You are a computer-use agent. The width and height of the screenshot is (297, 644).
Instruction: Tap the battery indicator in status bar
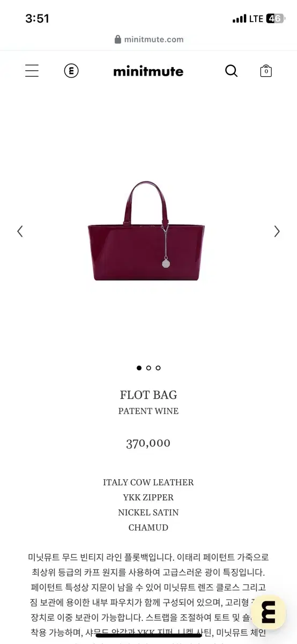pos(275,19)
